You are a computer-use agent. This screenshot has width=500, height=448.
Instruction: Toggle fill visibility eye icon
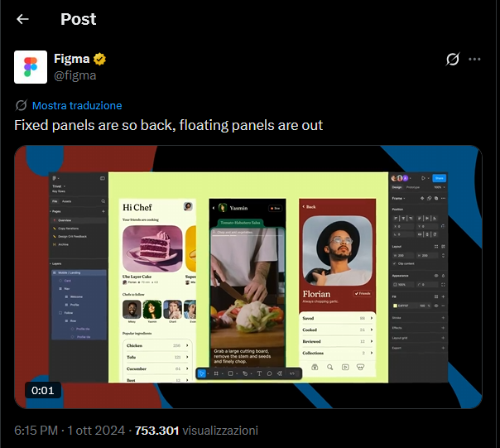[436, 306]
